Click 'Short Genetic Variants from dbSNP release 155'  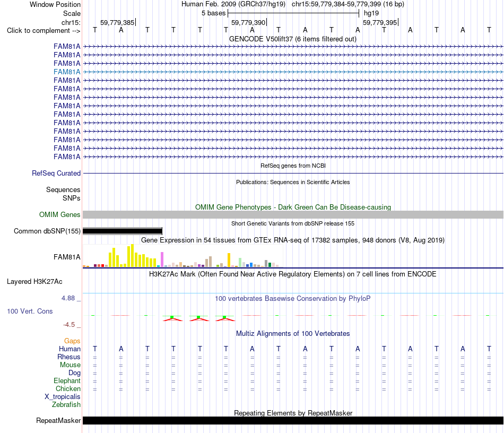coord(293,223)
